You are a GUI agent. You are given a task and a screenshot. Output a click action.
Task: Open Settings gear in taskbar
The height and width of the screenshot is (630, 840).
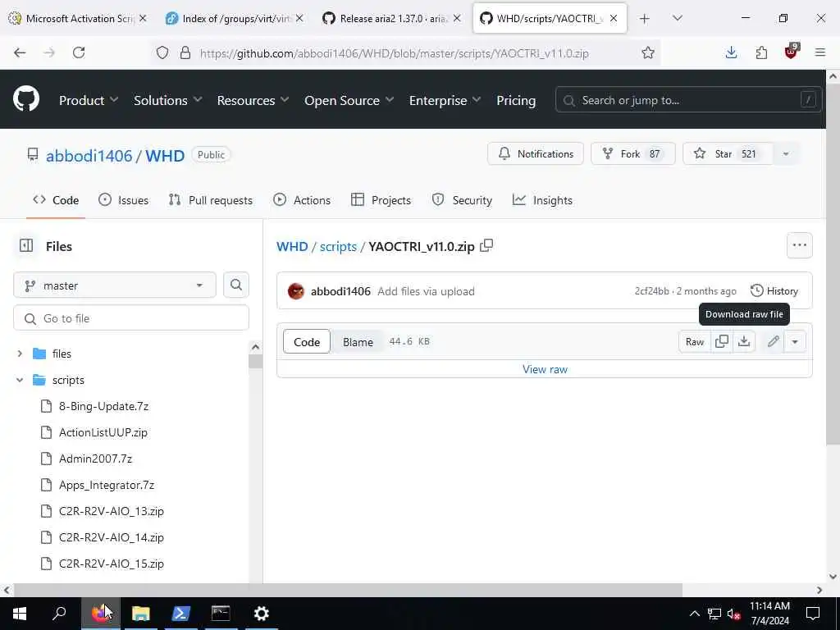(261, 614)
